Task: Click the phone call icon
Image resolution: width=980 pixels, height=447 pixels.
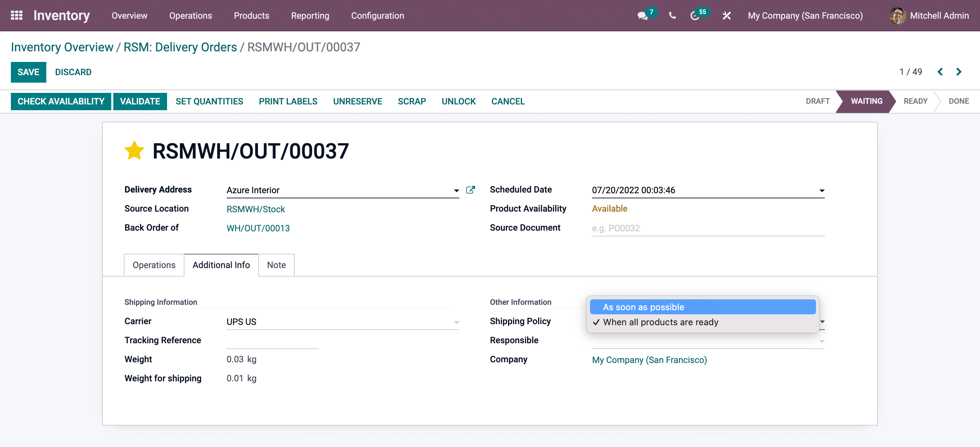Action: click(x=672, y=16)
